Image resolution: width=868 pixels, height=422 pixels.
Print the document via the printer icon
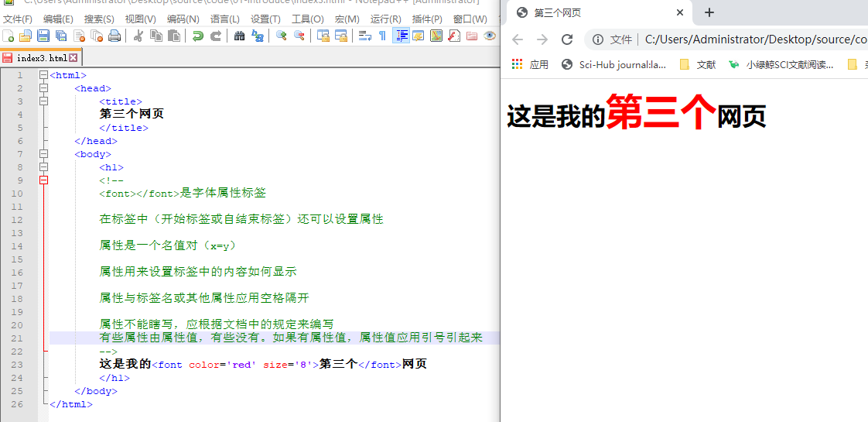tap(114, 36)
